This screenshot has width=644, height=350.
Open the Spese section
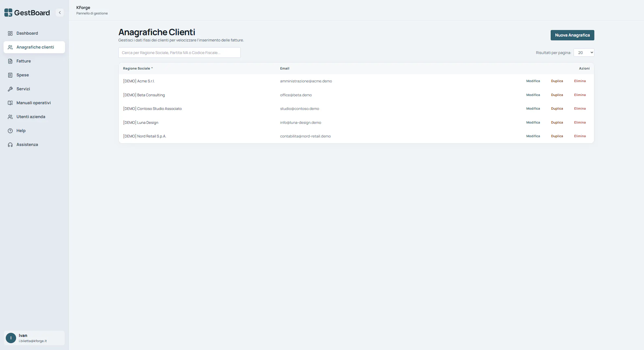34,75
